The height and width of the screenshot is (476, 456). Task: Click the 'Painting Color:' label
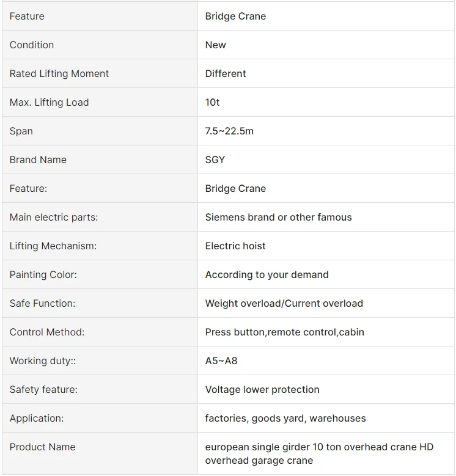pos(43,275)
